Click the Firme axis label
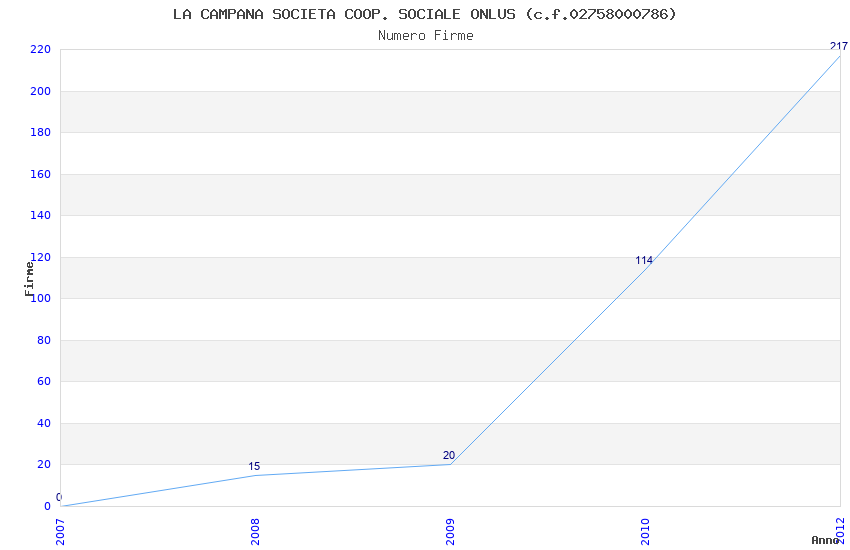This screenshot has height=550, width=850. [29, 279]
